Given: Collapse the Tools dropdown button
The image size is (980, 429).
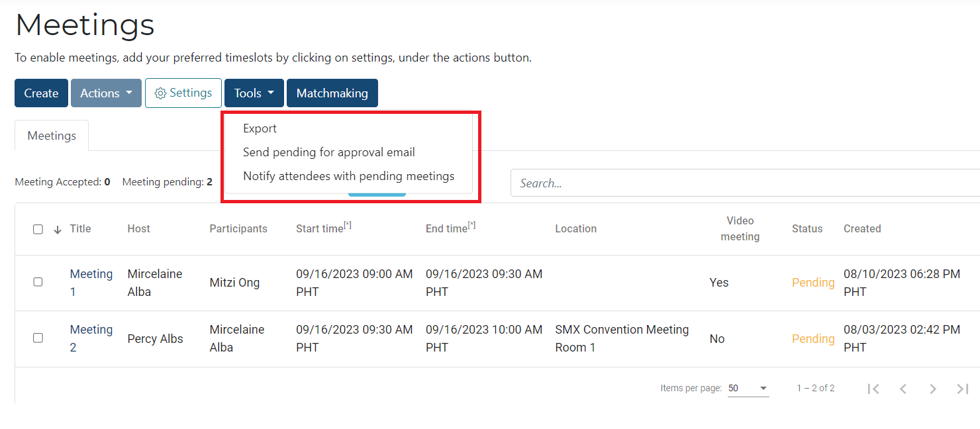Looking at the screenshot, I should point(254,93).
